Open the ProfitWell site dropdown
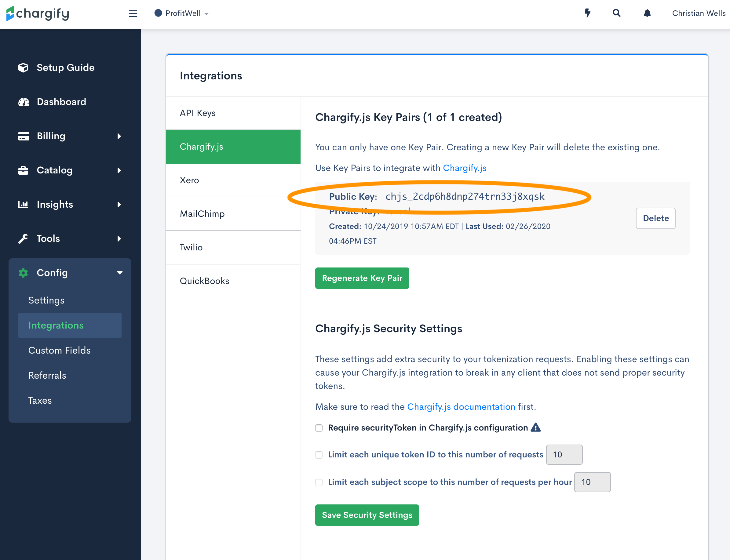The image size is (730, 560). click(x=182, y=13)
